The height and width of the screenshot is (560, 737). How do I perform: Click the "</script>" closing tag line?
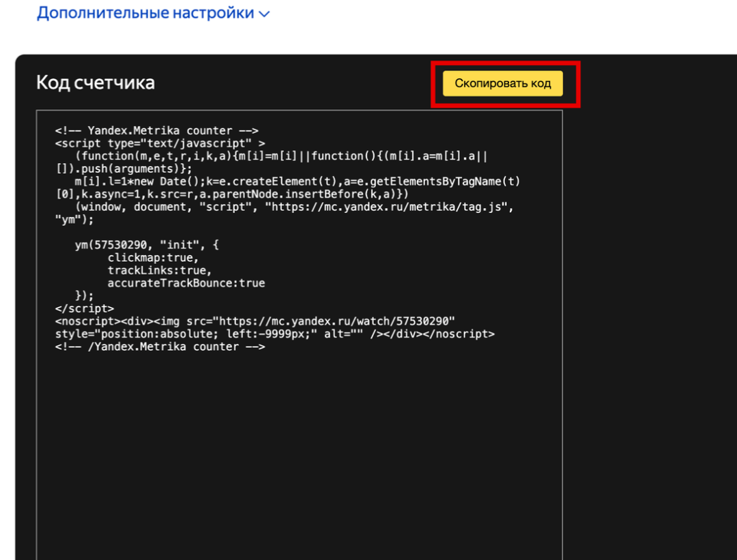pyautogui.click(x=85, y=308)
